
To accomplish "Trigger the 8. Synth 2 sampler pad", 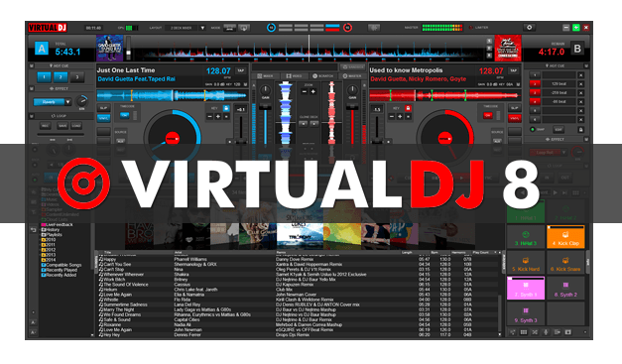I will coord(565,288).
